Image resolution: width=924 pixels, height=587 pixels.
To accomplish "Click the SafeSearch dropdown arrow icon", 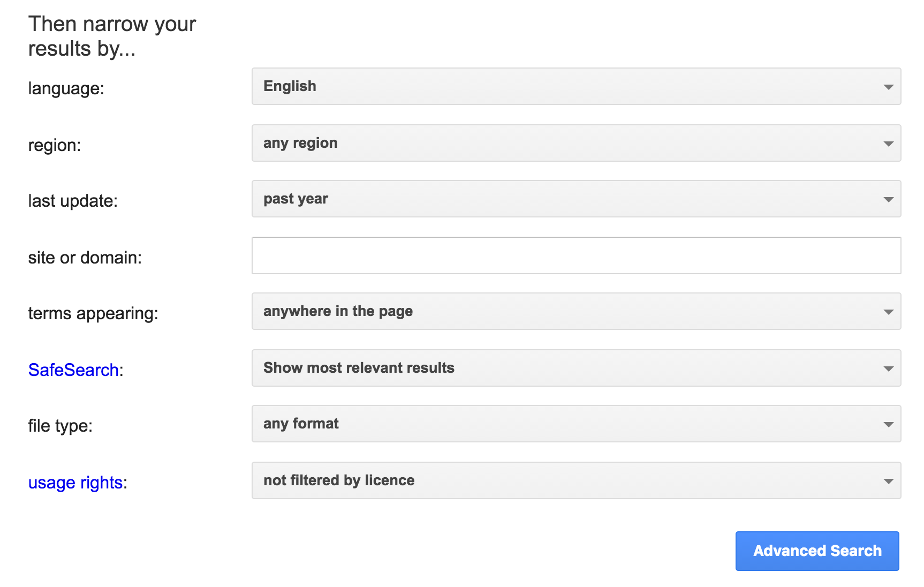I will point(888,368).
